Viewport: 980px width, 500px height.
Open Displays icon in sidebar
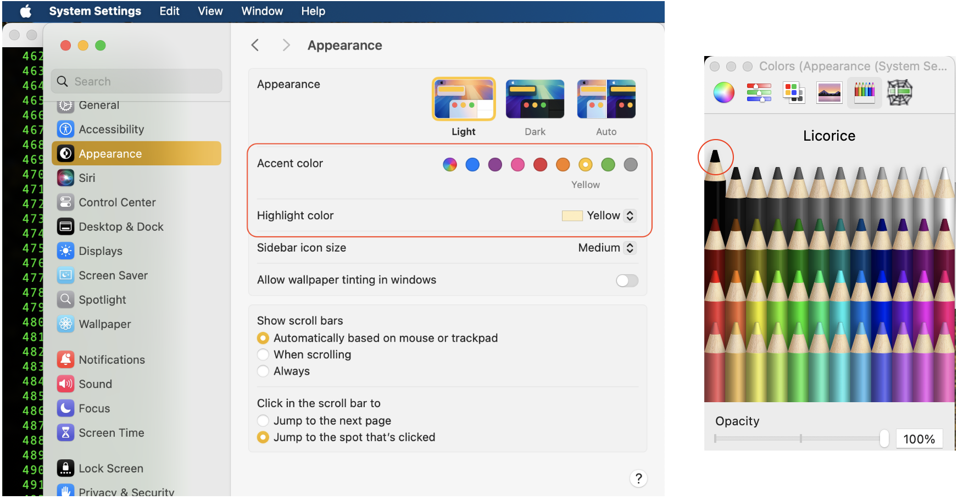pyautogui.click(x=66, y=251)
